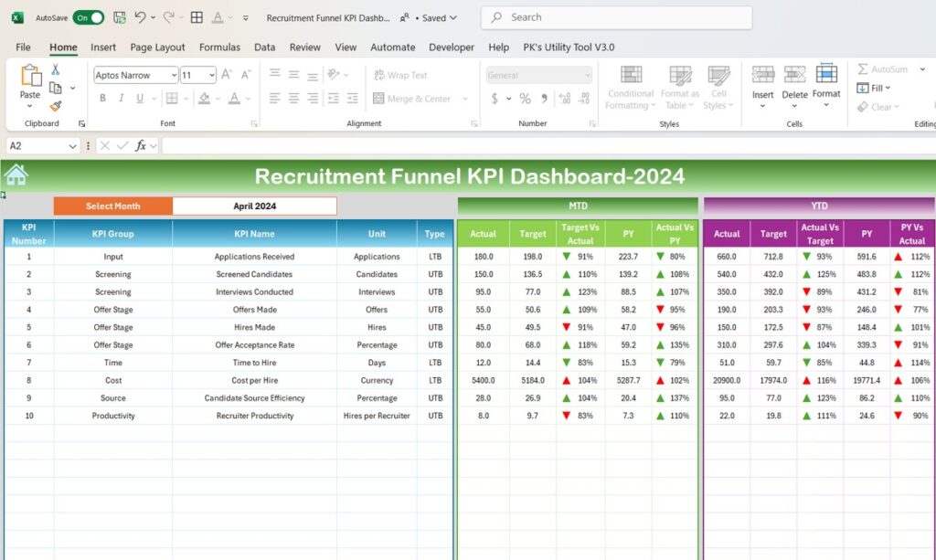The height and width of the screenshot is (560, 936).
Task: Click in the Search box
Action: click(x=617, y=18)
